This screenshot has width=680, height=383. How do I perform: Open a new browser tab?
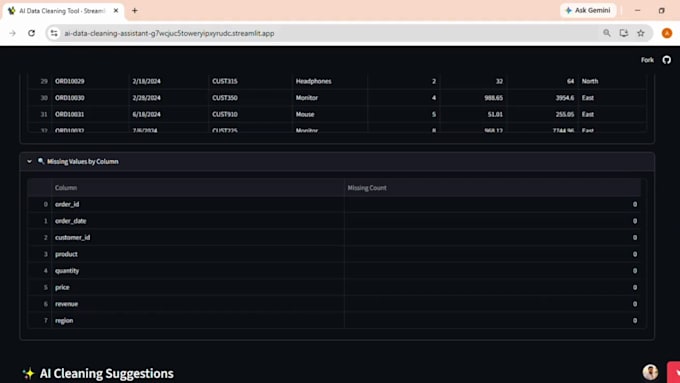[x=134, y=10]
